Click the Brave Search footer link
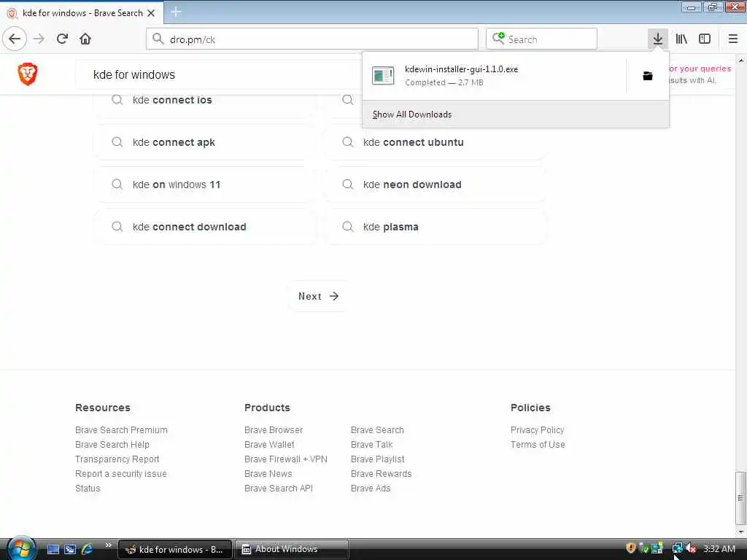This screenshot has width=747, height=560. [377, 429]
